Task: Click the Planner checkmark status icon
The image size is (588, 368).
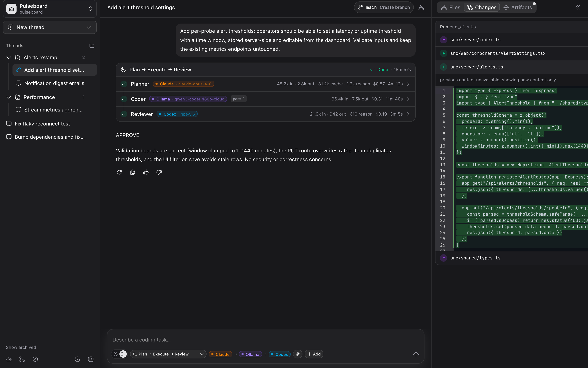Action: click(x=124, y=84)
